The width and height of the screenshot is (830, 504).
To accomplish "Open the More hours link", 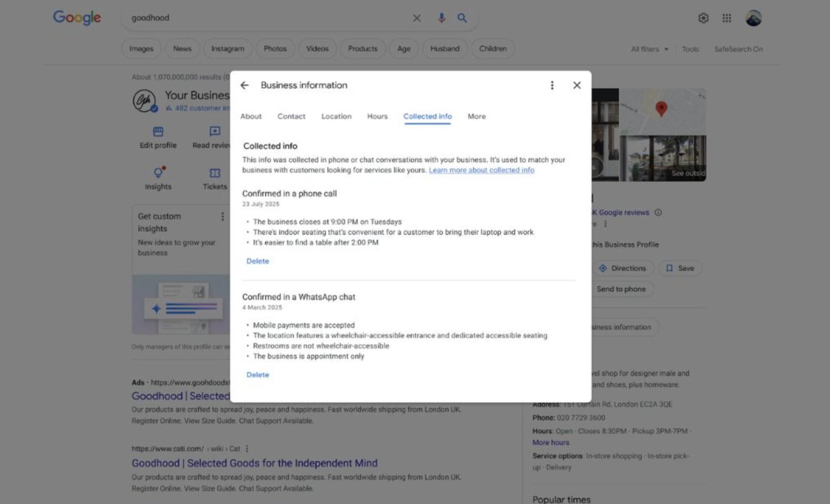I will 550,443.
